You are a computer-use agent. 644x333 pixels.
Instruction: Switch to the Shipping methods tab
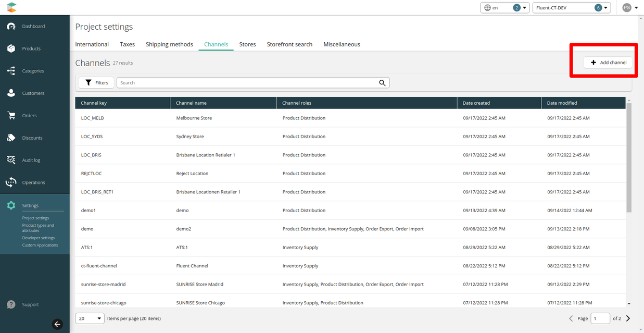click(169, 44)
